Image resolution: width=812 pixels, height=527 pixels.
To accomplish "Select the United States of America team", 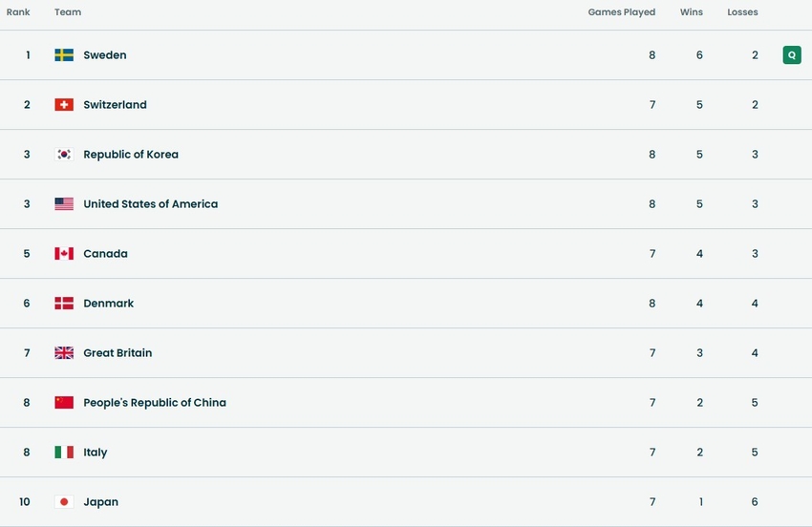I will click(x=150, y=204).
